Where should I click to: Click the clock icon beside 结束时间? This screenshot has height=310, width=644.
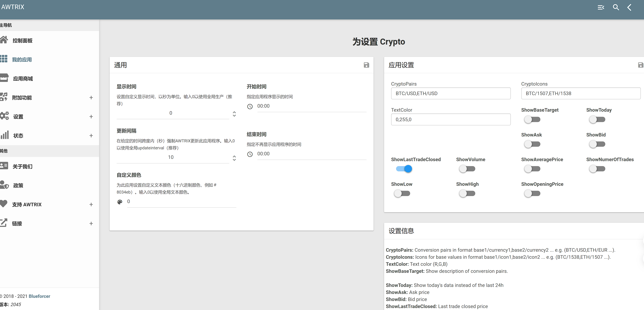(x=250, y=154)
